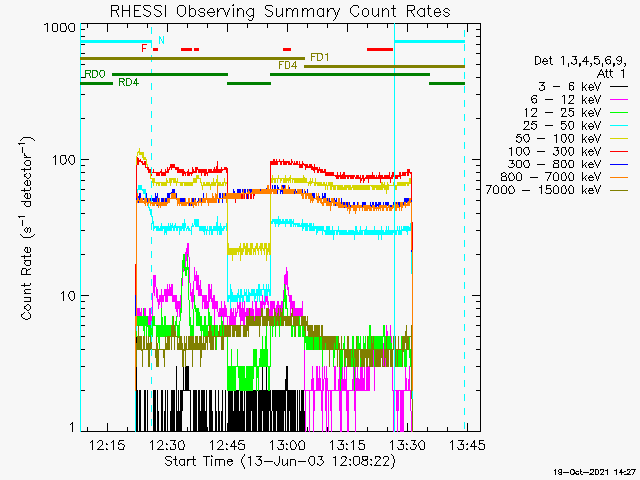The height and width of the screenshot is (480, 640).
Task: Click the green line swatch for 12 - 25 keV
Action: (619, 113)
